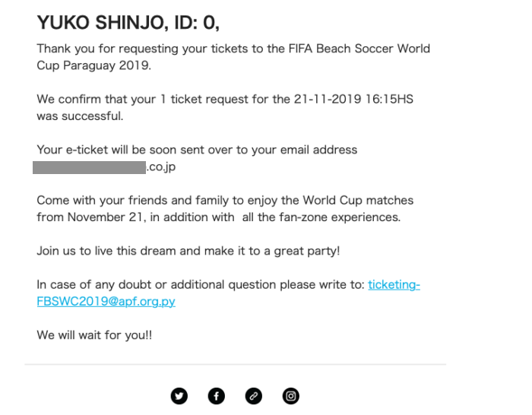This screenshot has height=415, width=532.
Task: Open the Facebook social icon
Action: 217,396
